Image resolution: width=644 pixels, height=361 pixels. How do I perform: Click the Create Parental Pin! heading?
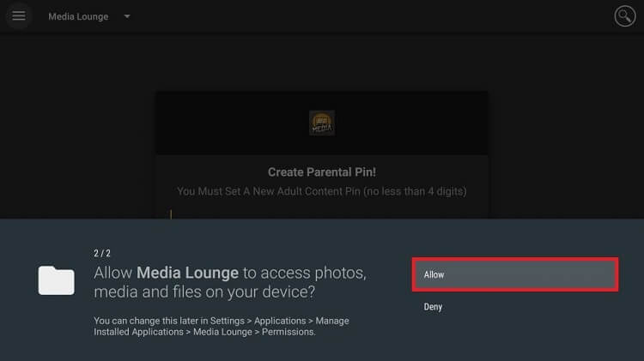click(322, 171)
